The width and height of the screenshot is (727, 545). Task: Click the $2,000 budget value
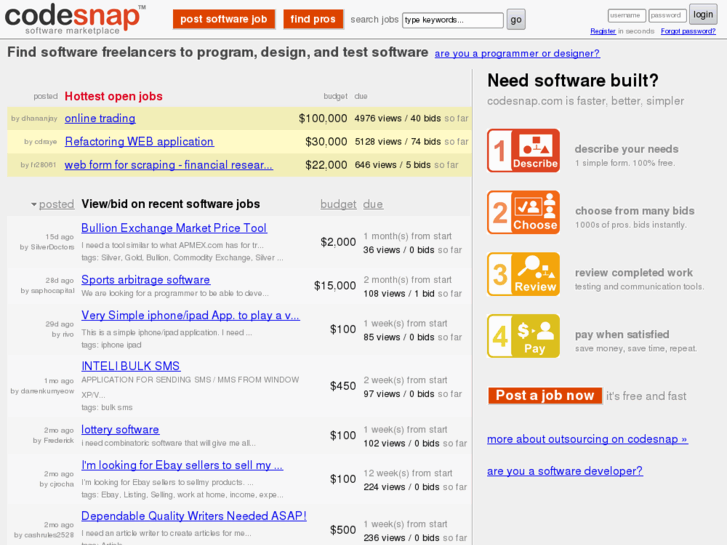click(x=338, y=242)
